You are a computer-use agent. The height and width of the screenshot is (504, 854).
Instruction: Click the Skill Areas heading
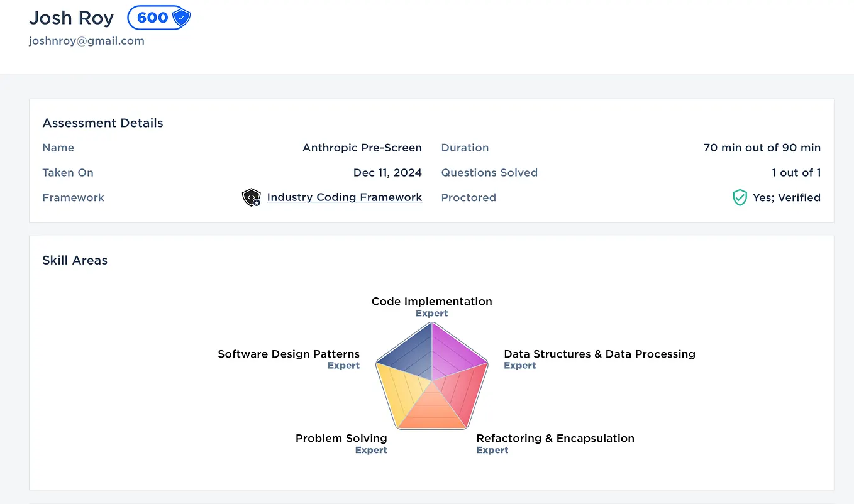tap(75, 260)
